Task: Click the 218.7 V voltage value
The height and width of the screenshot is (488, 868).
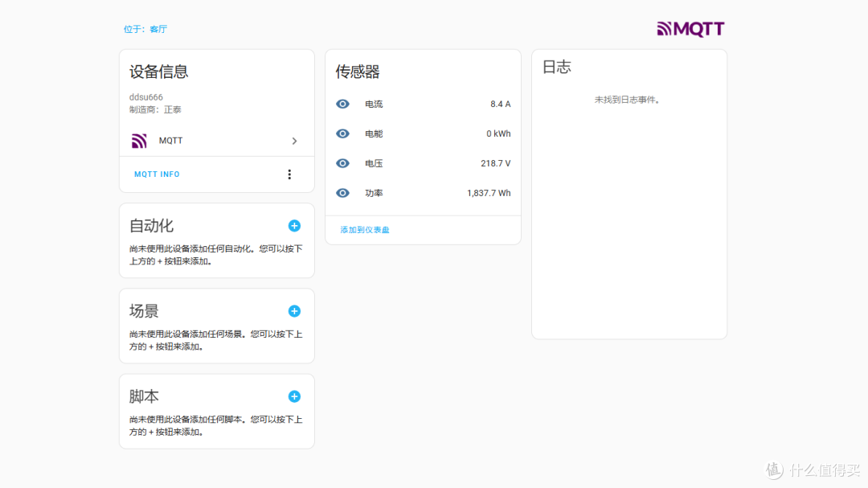Action: (x=495, y=163)
